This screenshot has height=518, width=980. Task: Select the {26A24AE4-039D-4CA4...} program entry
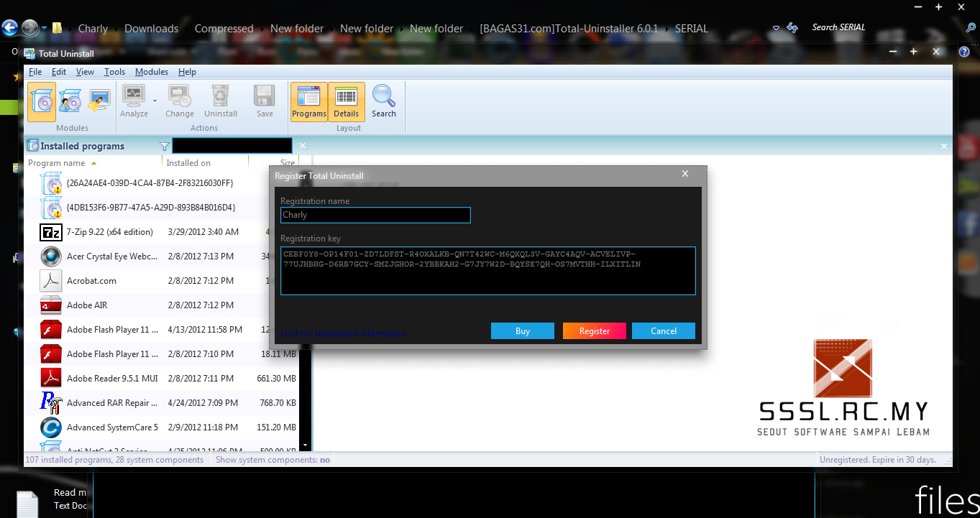[150, 183]
